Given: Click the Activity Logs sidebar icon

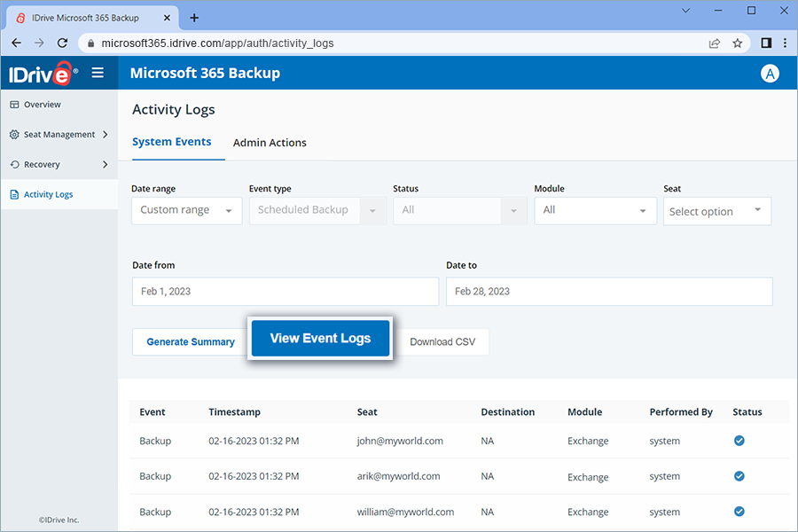Looking at the screenshot, I should (16, 193).
